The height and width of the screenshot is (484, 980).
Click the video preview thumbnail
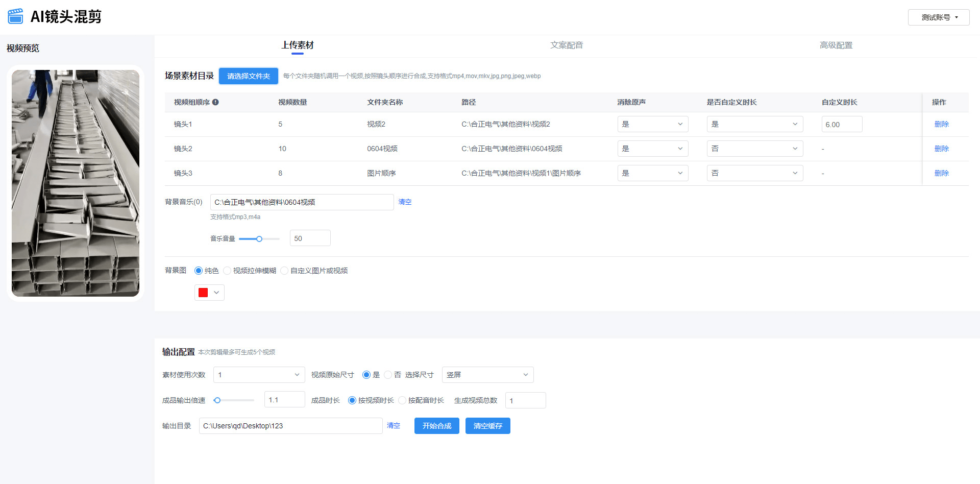(76, 183)
